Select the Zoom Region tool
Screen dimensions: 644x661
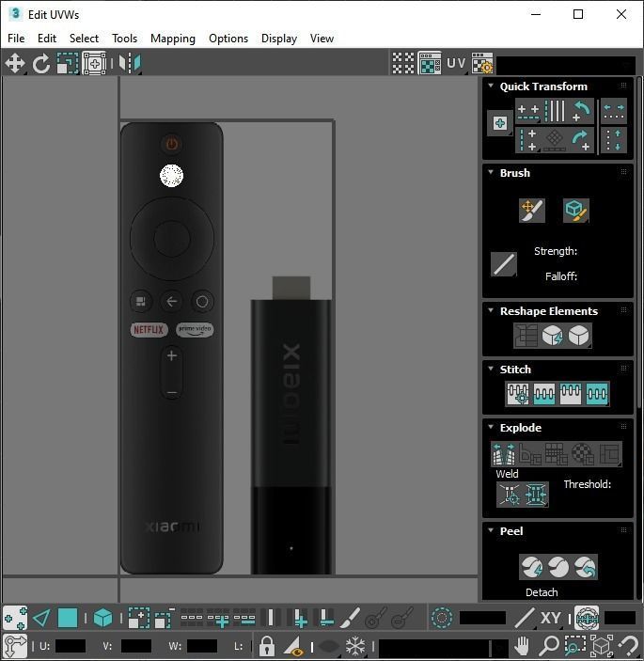574,645
